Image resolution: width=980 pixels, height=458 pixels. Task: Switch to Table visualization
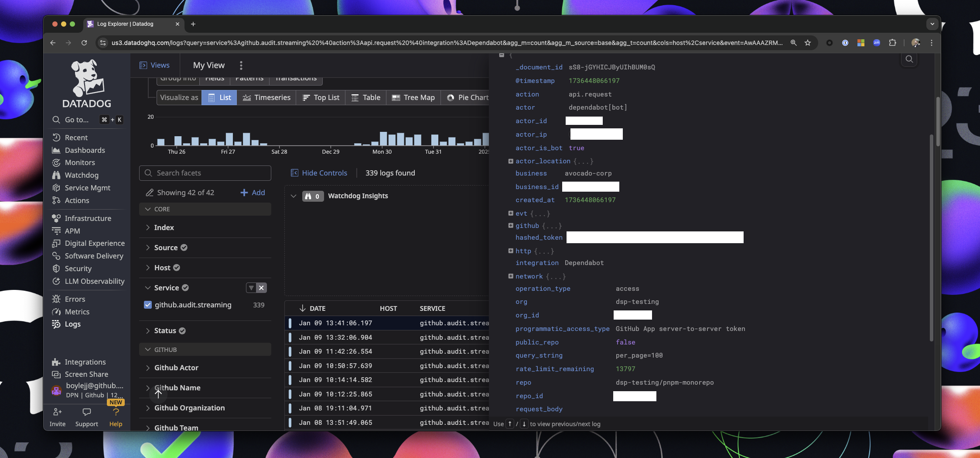(x=366, y=97)
